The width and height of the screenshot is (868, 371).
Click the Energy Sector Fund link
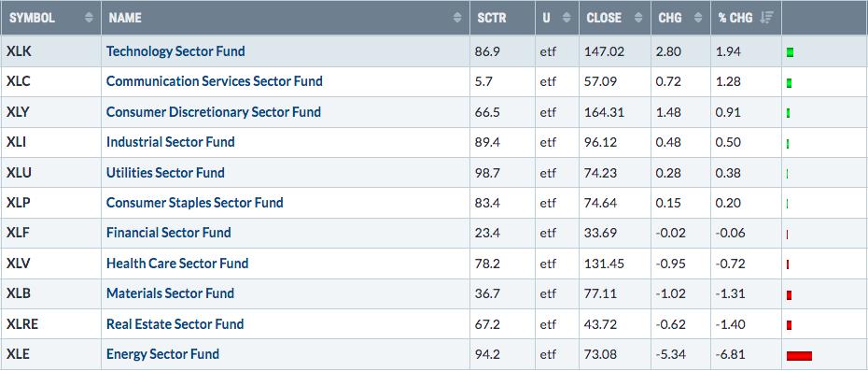pyautogui.click(x=162, y=354)
